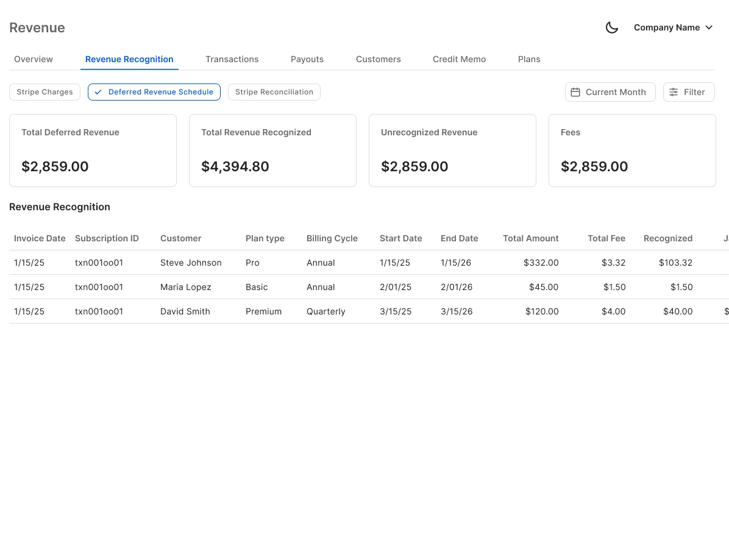Click the Customer column header
729x560 pixels.
(181, 238)
